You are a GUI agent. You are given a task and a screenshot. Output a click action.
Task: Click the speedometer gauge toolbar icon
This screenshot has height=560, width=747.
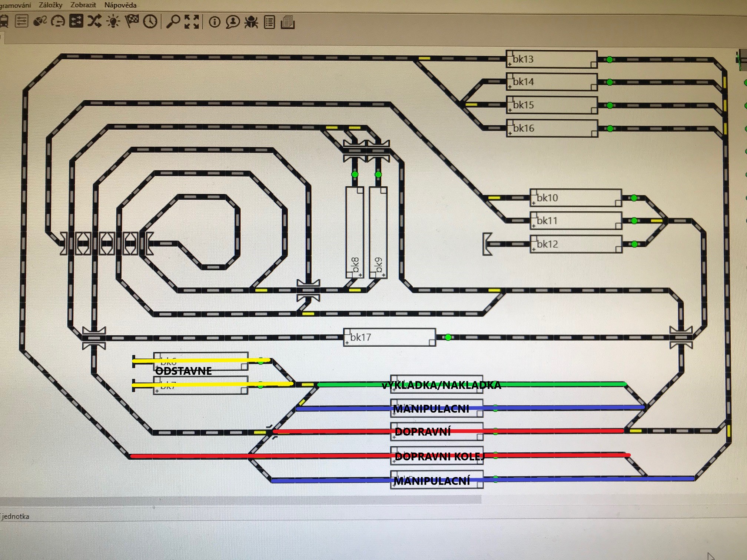(x=58, y=21)
